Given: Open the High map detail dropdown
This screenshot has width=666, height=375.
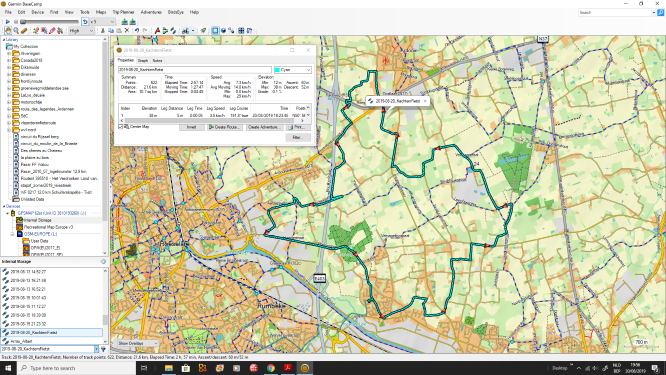Looking at the screenshot, I should pyautogui.click(x=81, y=31).
